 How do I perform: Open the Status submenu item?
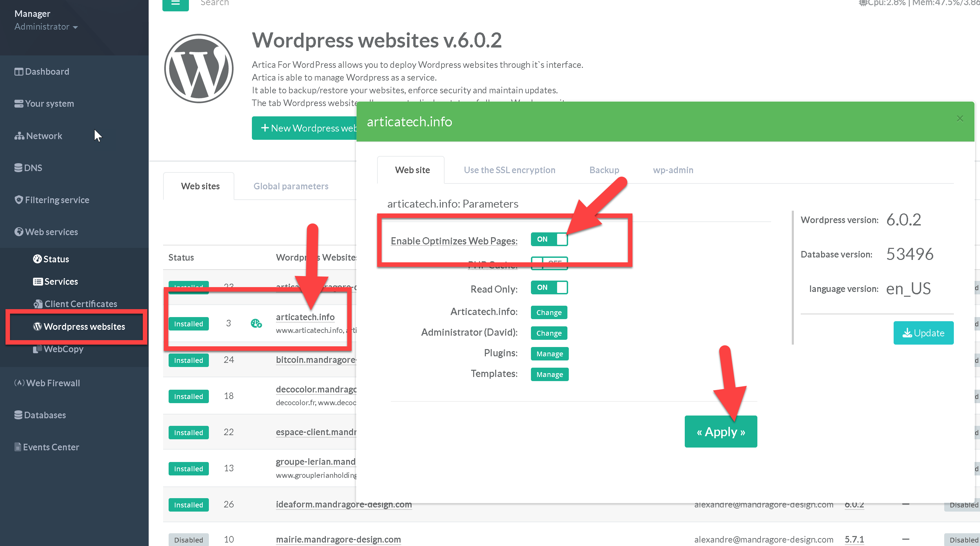pyautogui.click(x=51, y=259)
